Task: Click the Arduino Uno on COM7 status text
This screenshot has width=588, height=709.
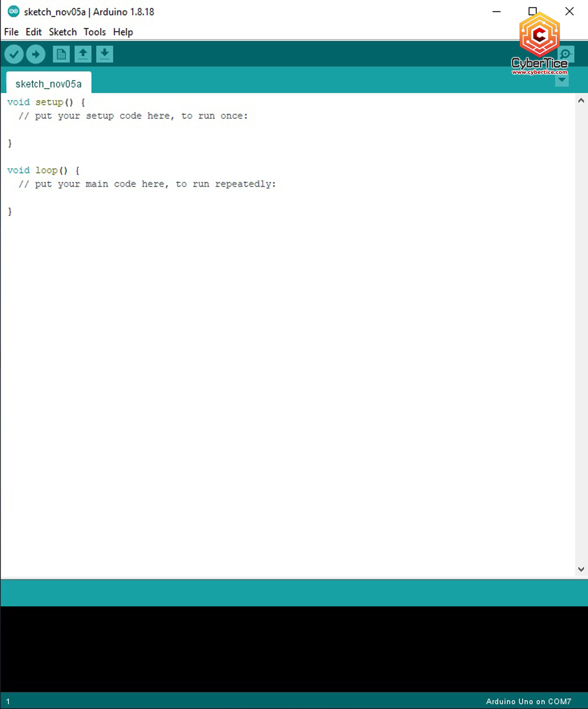Action: click(x=528, y=701)
